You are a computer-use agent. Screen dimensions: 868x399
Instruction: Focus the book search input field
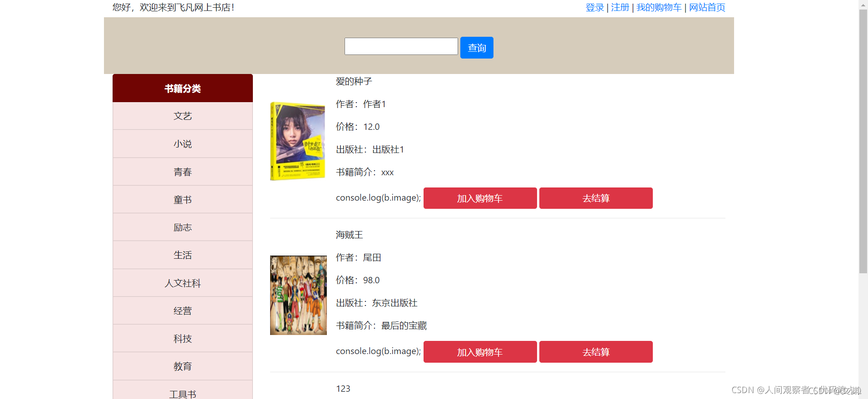tap(401, 46)
